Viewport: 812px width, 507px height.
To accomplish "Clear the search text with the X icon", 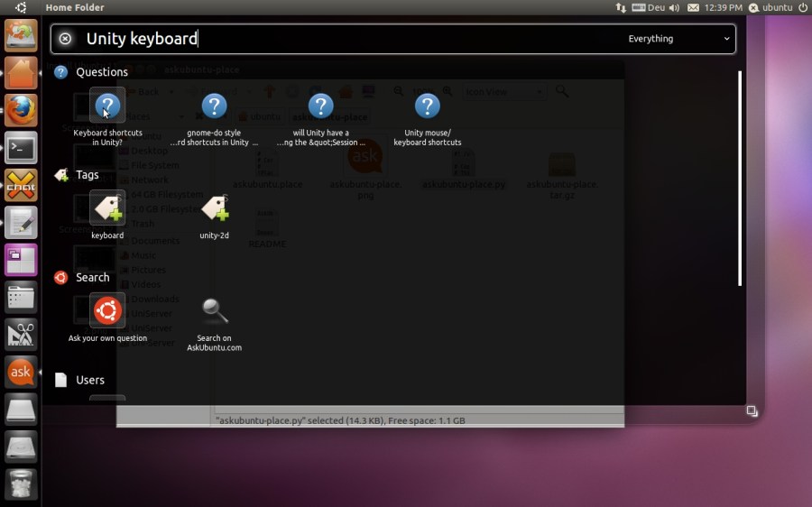I will 65,39.
